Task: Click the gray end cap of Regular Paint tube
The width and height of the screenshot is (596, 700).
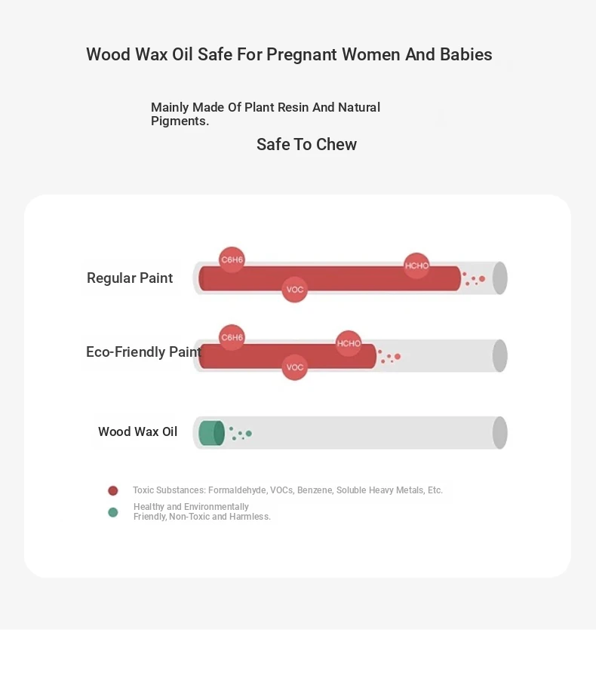Action: click(499, 278)
